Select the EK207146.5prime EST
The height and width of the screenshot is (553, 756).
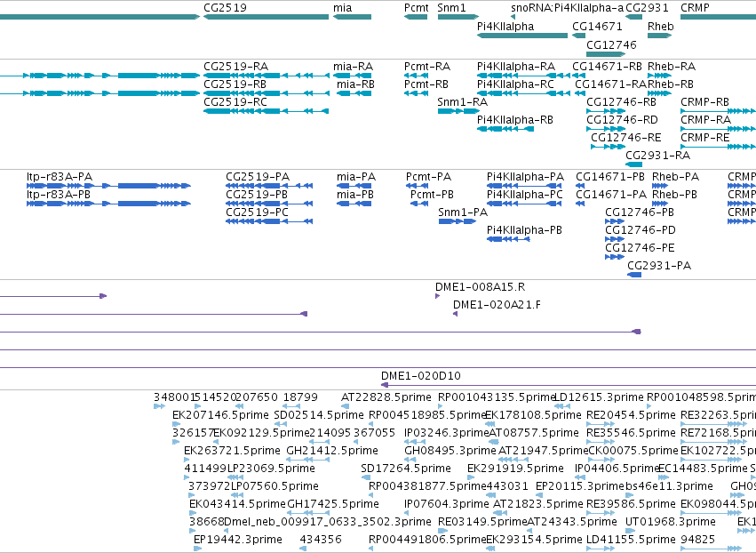click(x=177, y=424)
